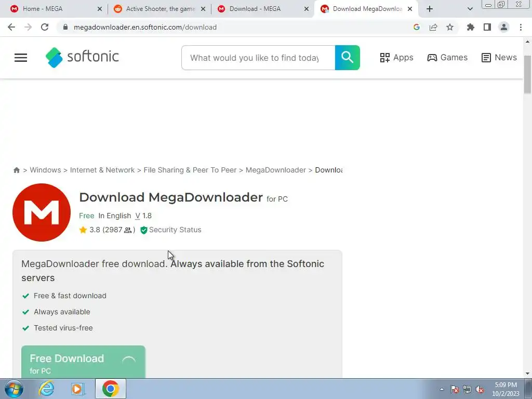Click the 3.8 star rating
The height and width of the screenshot is (399, 532).
point(107,230)
